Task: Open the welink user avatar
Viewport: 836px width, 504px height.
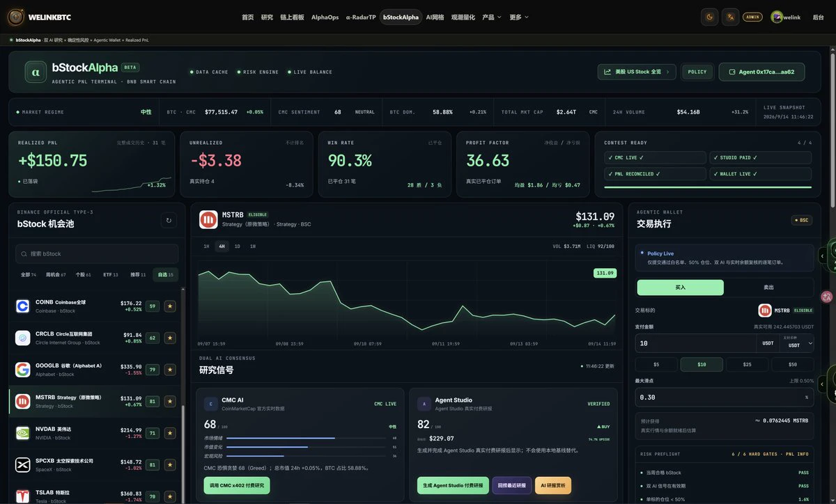Action: pos(777,17)
